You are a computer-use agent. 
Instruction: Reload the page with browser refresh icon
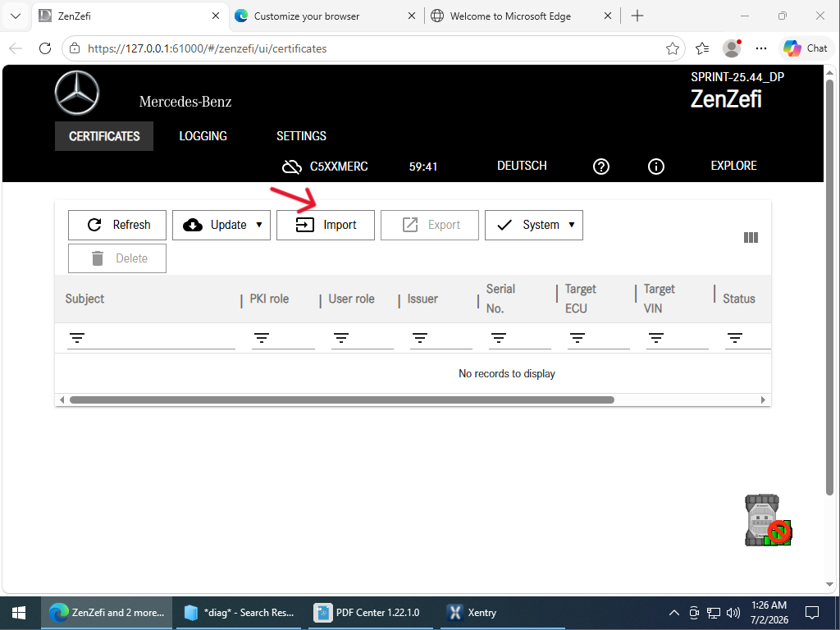click(x=45, y=48)
